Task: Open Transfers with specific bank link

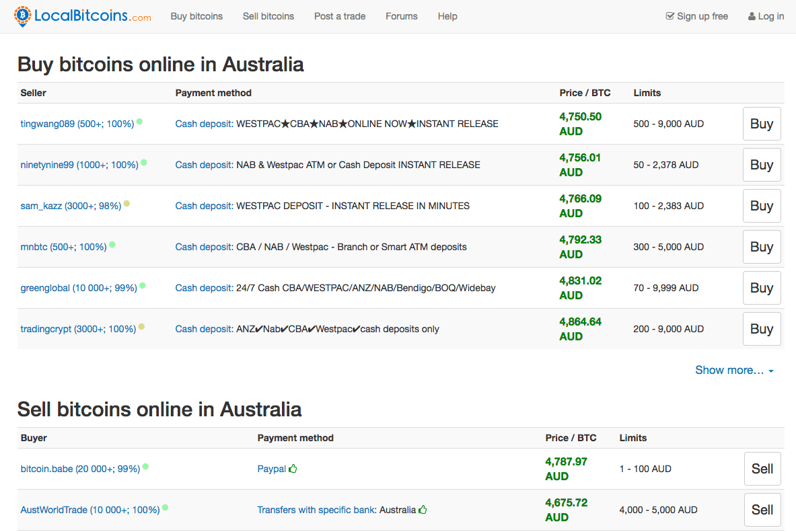Action: tap(316, 510)
